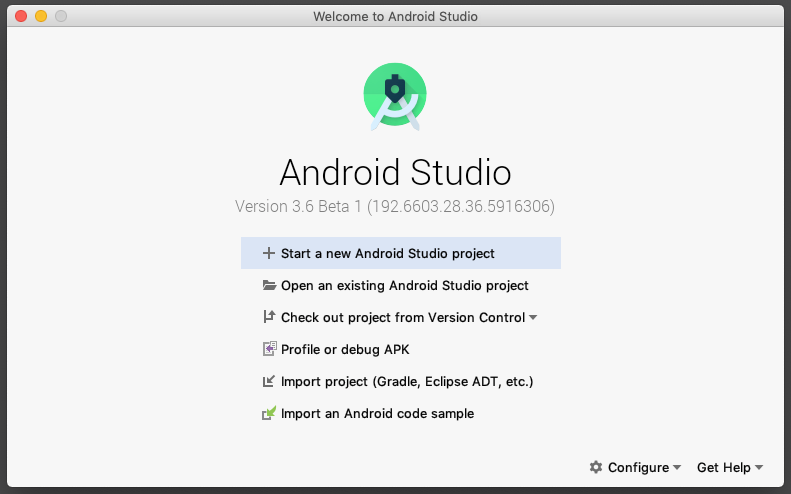Expand the Configure arrow
791x494 pixels.
677,468
